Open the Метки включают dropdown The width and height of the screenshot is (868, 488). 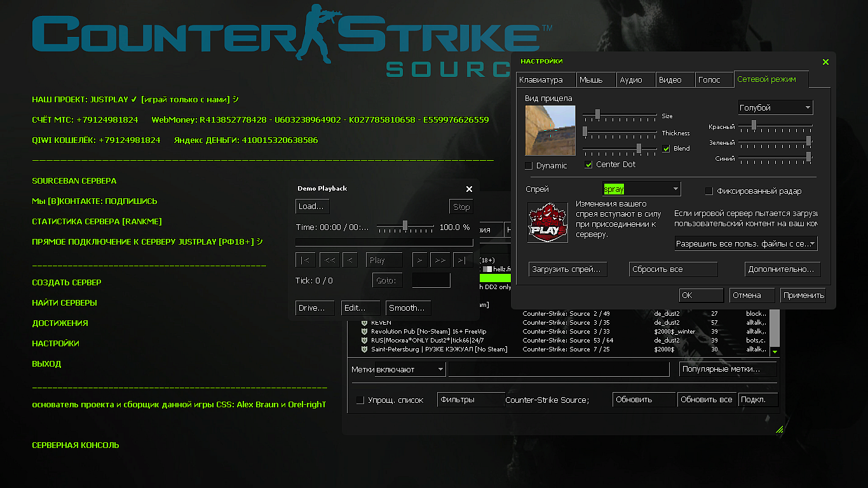[410, 369]
